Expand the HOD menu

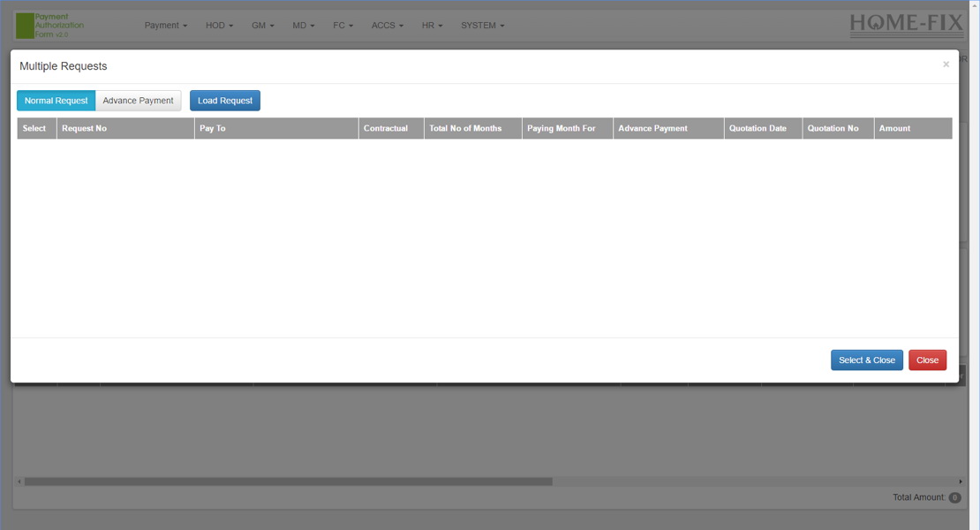pos(218,25)
